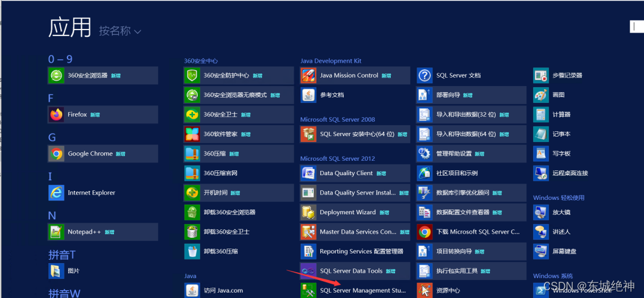Click the Windows 轻松使用 group header

[558, 197]
